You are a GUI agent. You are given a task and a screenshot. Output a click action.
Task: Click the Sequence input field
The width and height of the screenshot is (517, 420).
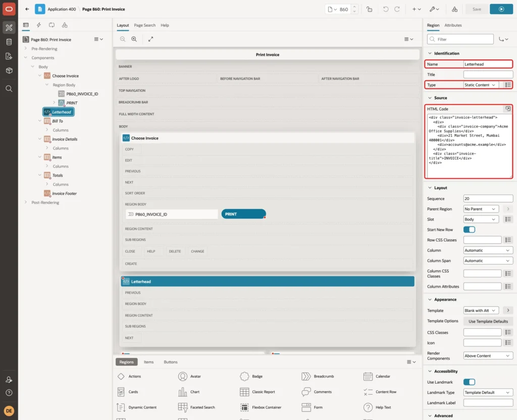coord(488,198)
